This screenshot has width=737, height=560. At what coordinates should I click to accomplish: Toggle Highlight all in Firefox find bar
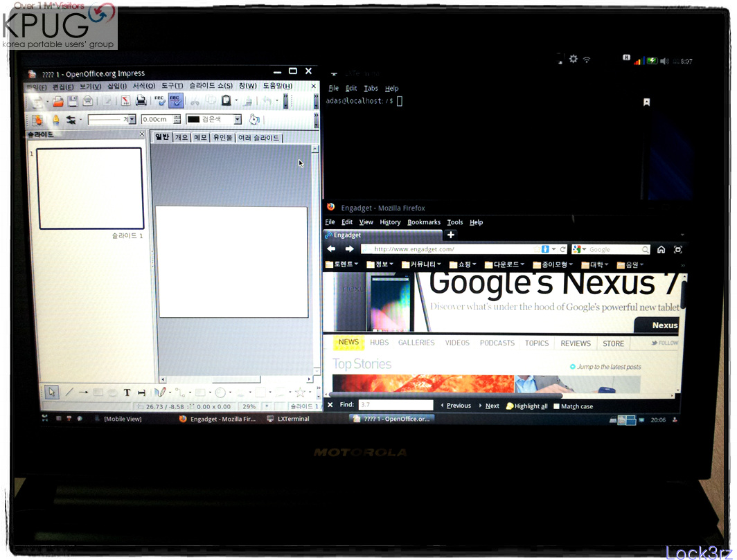[526, 406]
